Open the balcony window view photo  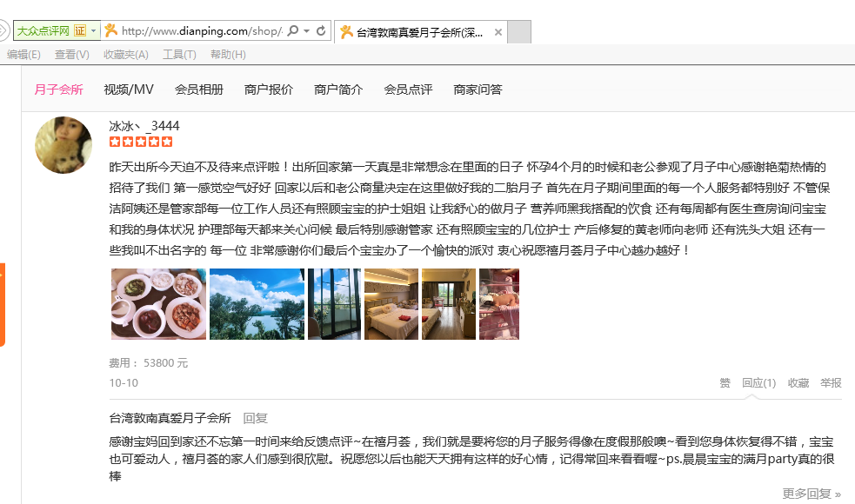[x=334, y=304]
